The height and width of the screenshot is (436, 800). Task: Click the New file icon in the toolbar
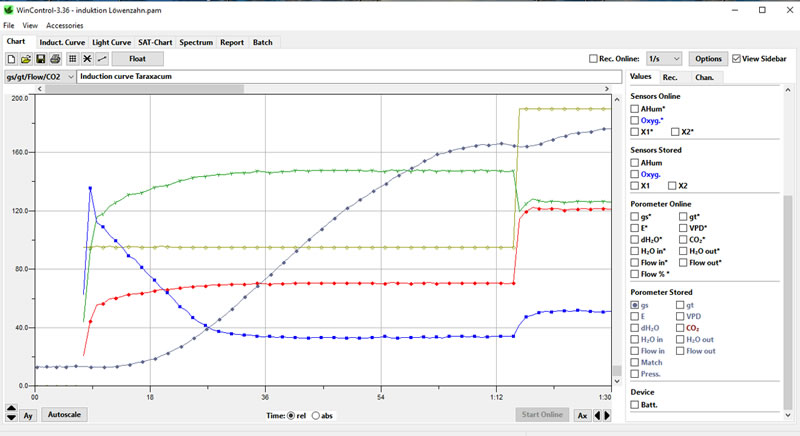tap(11, 59)
